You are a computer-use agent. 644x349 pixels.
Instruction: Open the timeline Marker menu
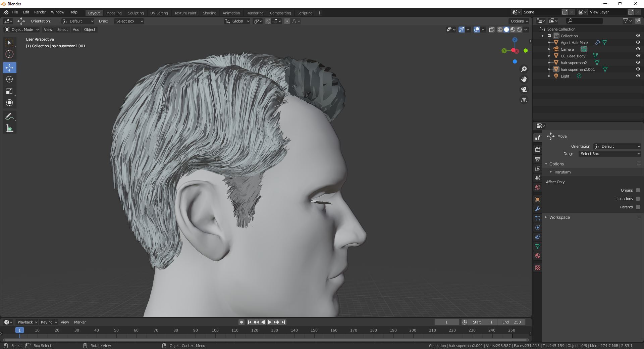pos(80,322)
